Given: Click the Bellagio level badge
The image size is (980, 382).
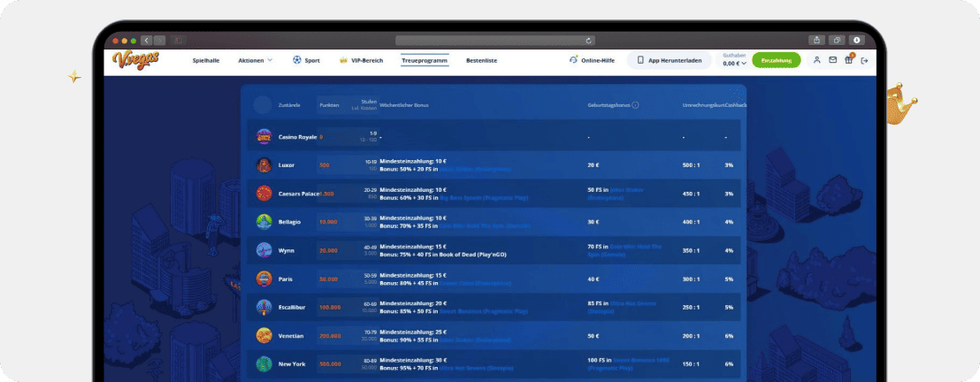Looking at the screenshot, I should coord(264,222).
